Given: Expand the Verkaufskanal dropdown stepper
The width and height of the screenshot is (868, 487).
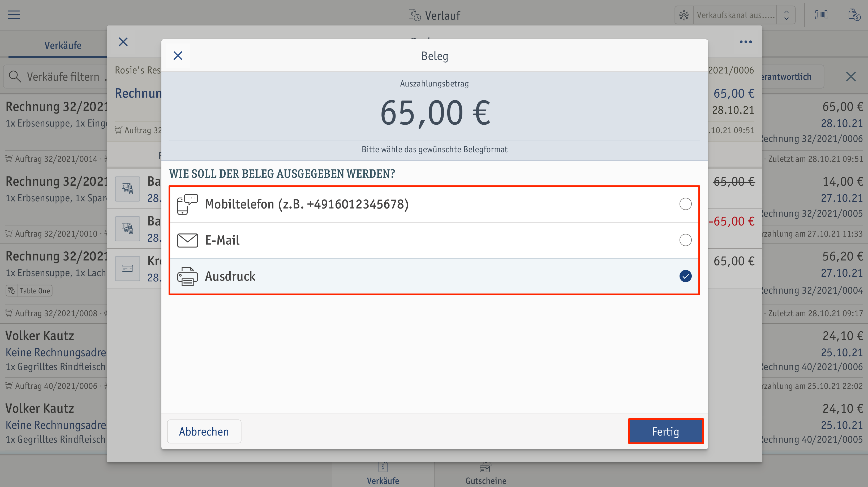Looking at the screenshot, I should 786,15.
